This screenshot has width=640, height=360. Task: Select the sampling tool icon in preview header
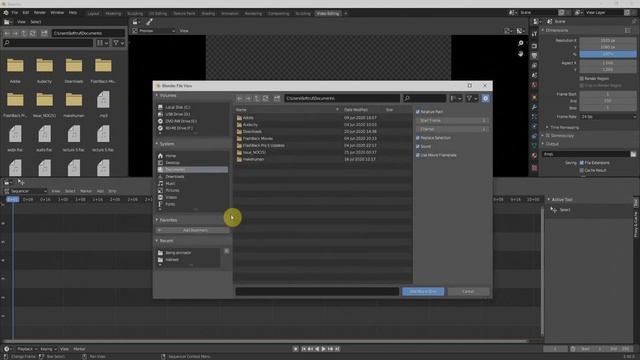click(149, 22)
